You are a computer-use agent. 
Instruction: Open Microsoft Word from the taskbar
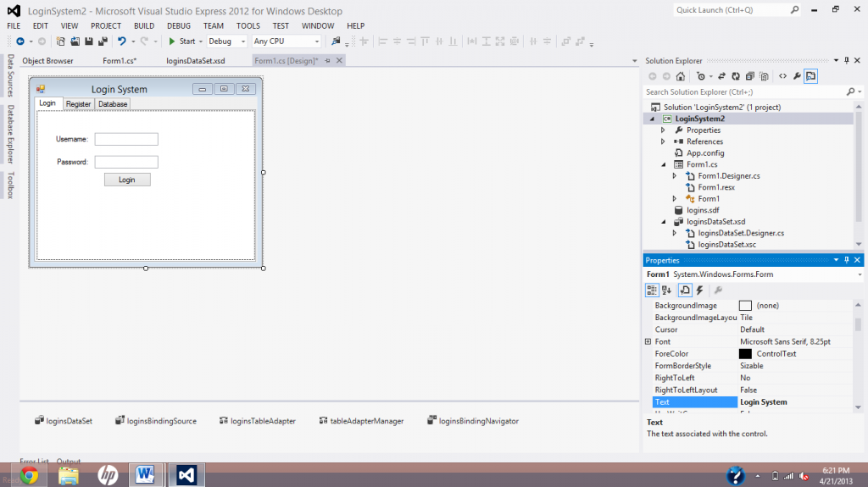[145, 475]
